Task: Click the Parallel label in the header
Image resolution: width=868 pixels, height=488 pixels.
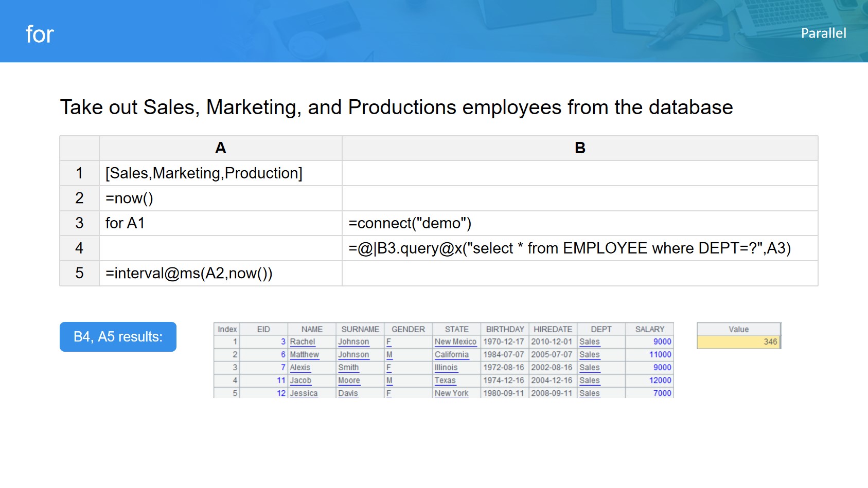Action: (x=823, y=33)
